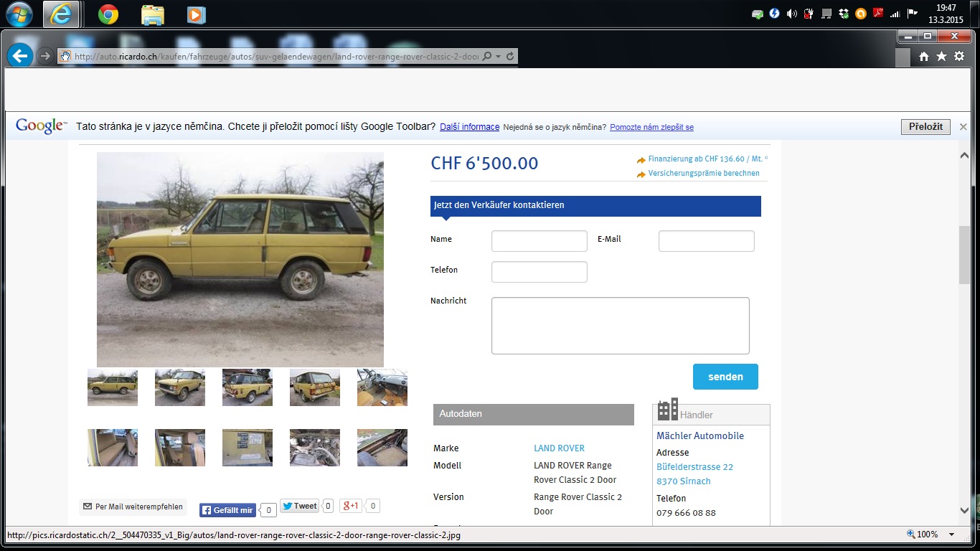Screen dimensions: 980x551
Task: Click the LAND ROVER brand link
Action: (559, 448)
